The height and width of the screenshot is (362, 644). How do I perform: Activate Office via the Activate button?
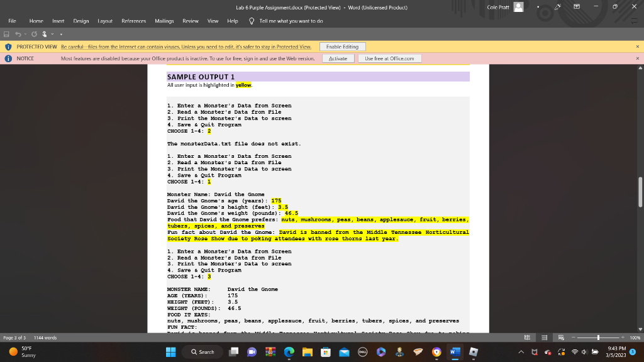[338, 58]
